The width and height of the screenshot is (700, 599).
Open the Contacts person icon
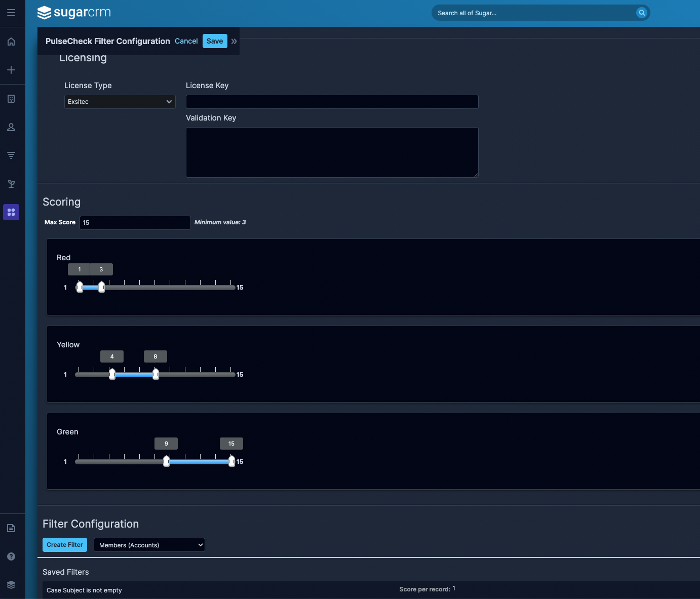coord(11,127)
